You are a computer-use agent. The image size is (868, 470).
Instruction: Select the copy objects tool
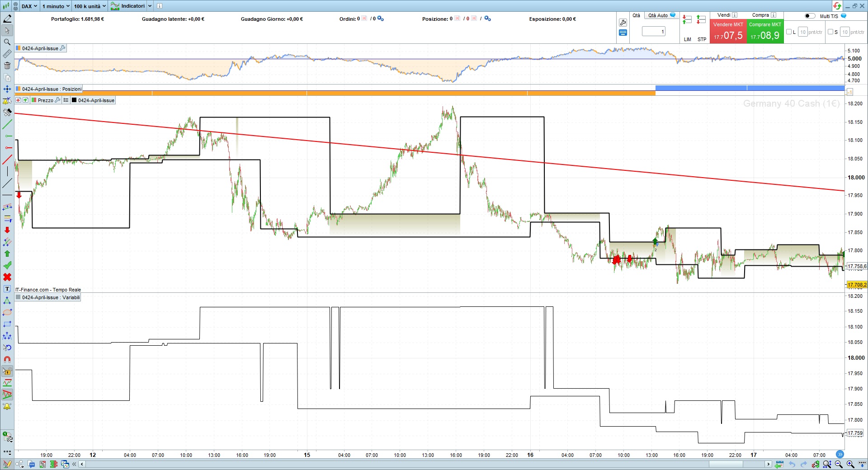(x=7, y=77)
